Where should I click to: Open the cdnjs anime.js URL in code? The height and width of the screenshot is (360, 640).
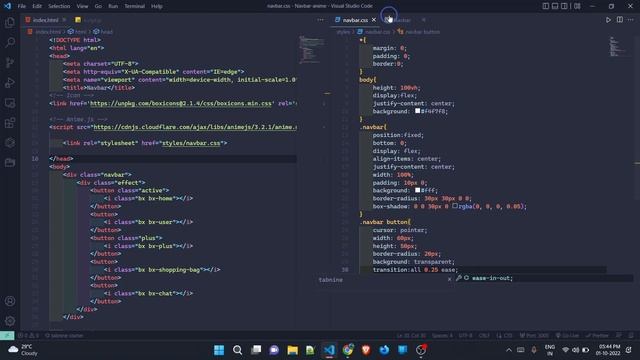click(195, 127)
